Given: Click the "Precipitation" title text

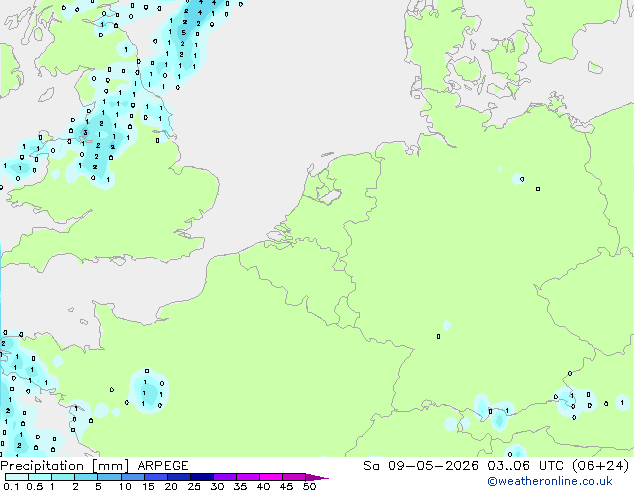Looking at the screenshot, I should click(x=42, y=466).
